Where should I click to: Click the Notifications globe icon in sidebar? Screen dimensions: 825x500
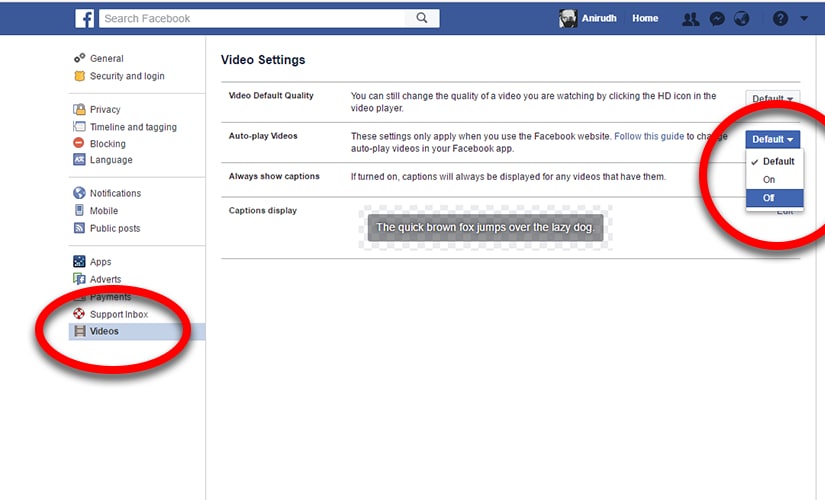coord(79,193)
